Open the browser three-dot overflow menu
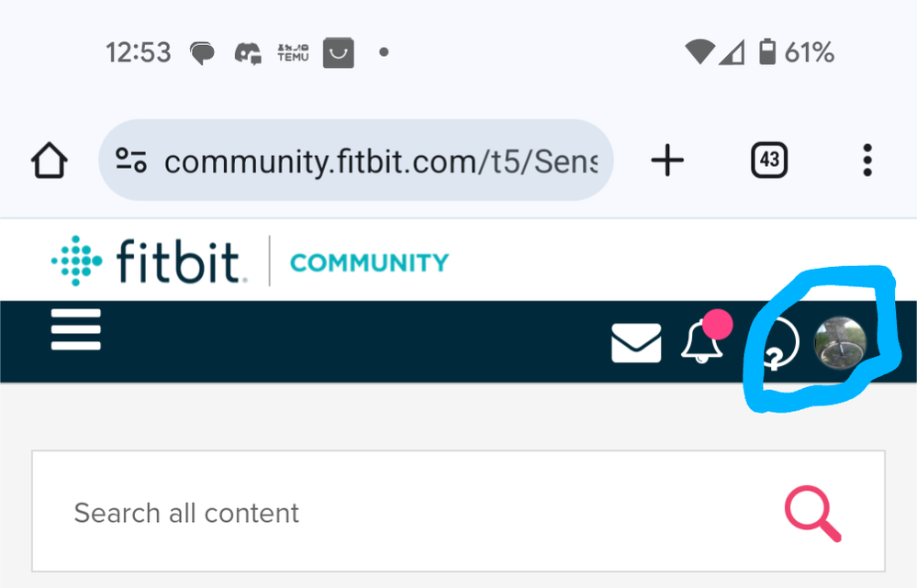917x588 pixels. point(867,161)
